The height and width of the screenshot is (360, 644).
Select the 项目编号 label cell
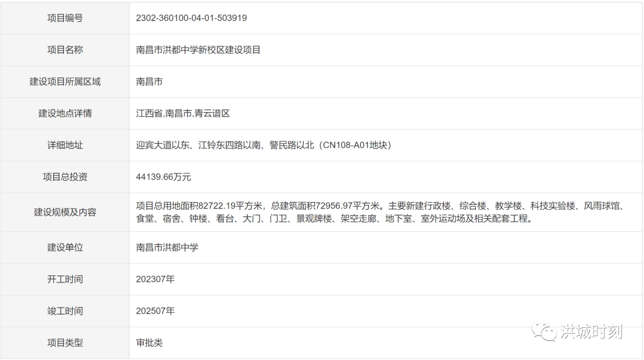tap(65, 18)
